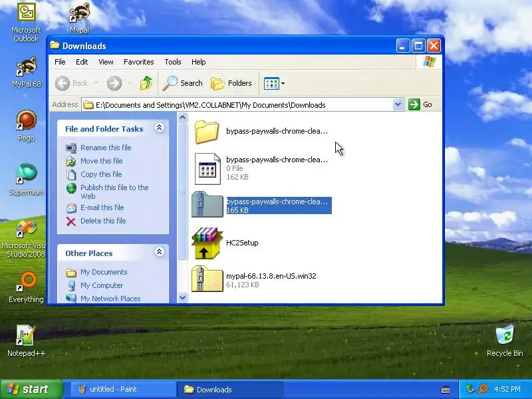Select the 165 KB bypass-paywalls zip icon

207,204
